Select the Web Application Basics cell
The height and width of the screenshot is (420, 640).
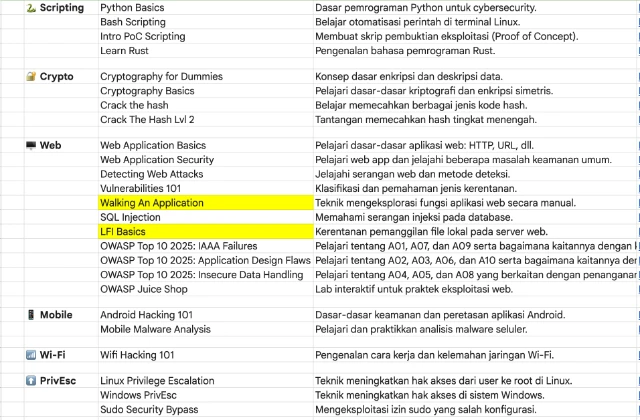click(206, 145)
